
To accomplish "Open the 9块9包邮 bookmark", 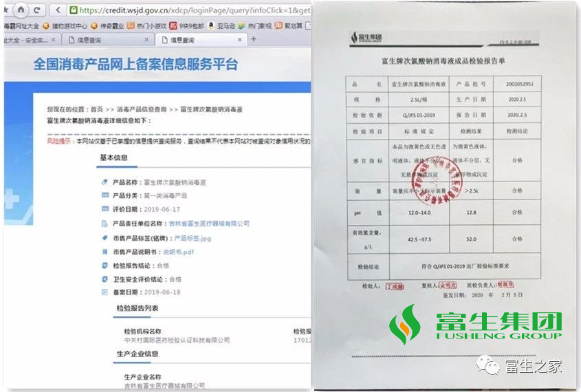I will (x=190, y=26).
